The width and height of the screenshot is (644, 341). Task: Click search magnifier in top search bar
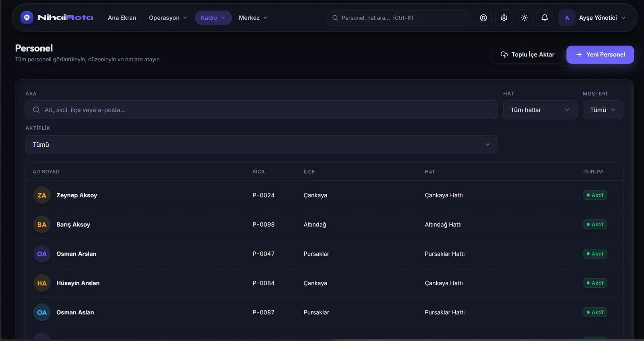[335, 18]
